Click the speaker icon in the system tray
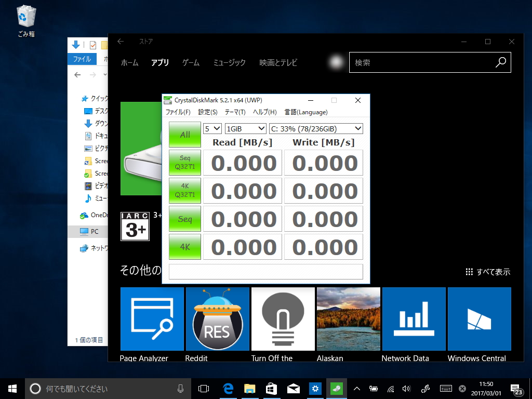The image size is (532, 399). (x=406, y=388)
